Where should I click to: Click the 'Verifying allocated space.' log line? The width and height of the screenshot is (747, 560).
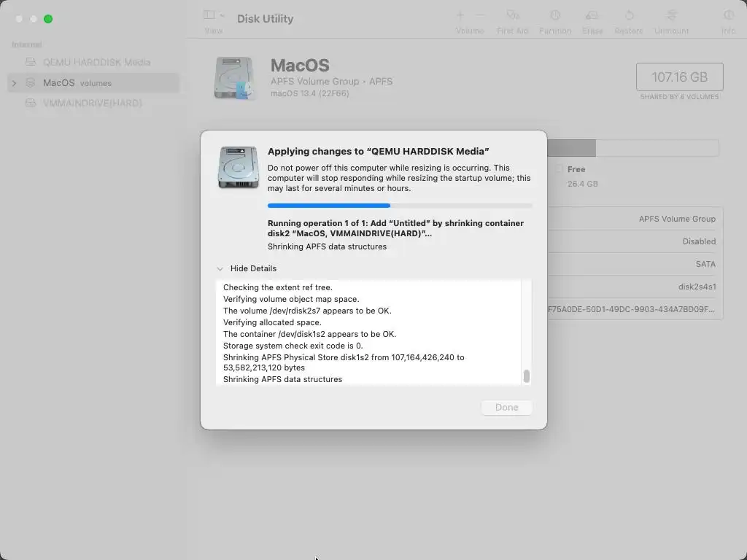click(273, 322)
